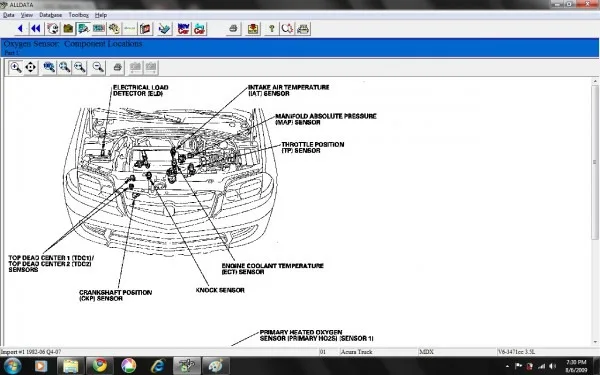Click the 'ELECTRICAL LOAD DETECTOR (ELD)' label

pyautogui.click(x=140, y=90)
